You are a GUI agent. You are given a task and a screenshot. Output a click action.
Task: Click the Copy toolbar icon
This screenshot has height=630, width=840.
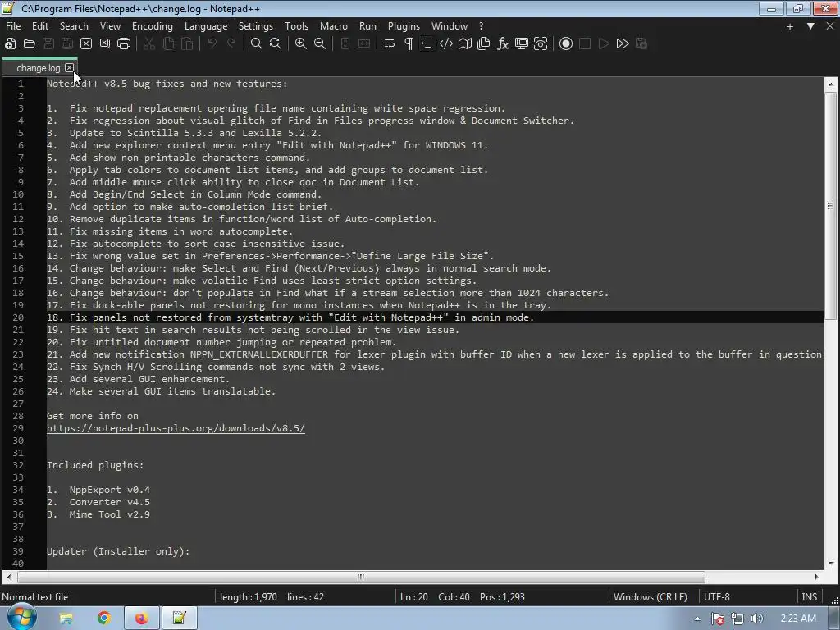pos(168,44)
